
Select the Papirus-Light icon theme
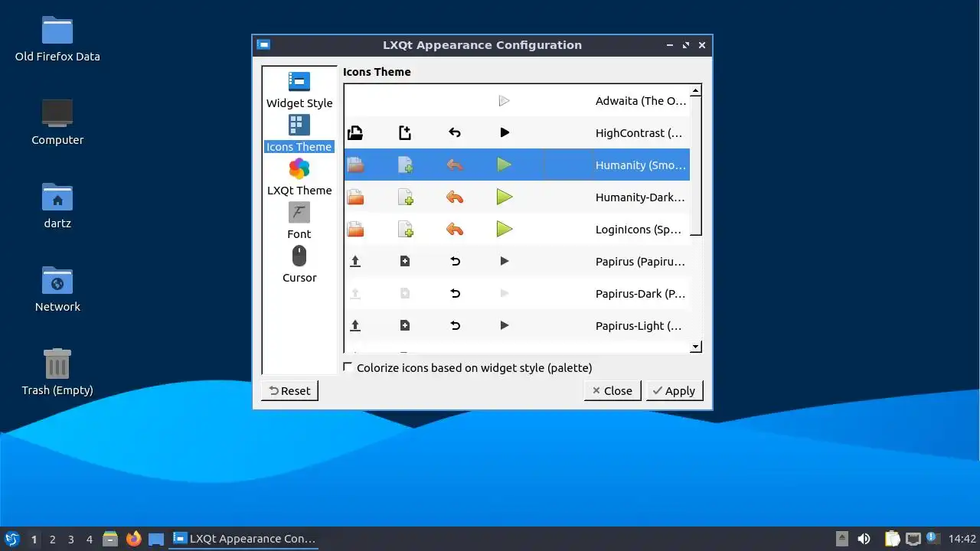517,326
